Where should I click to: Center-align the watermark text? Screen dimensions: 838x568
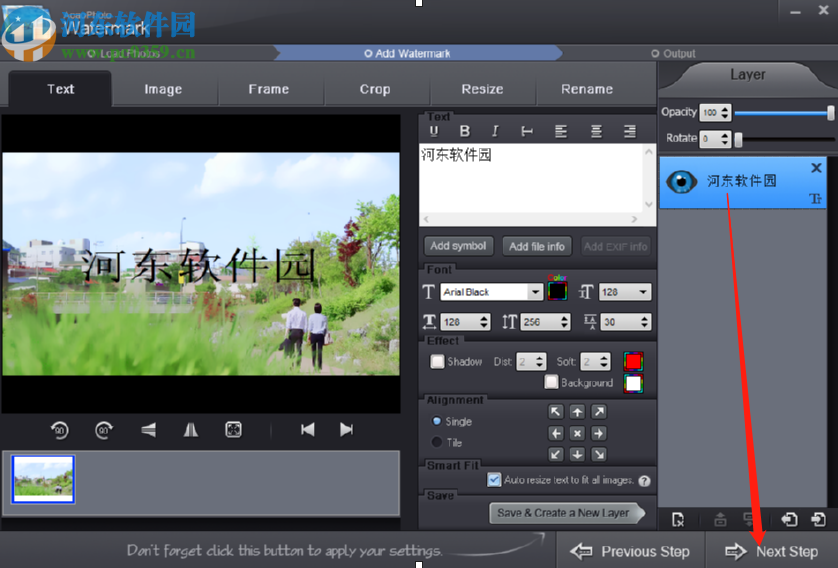pyautogui.click(x=596, y=131)
